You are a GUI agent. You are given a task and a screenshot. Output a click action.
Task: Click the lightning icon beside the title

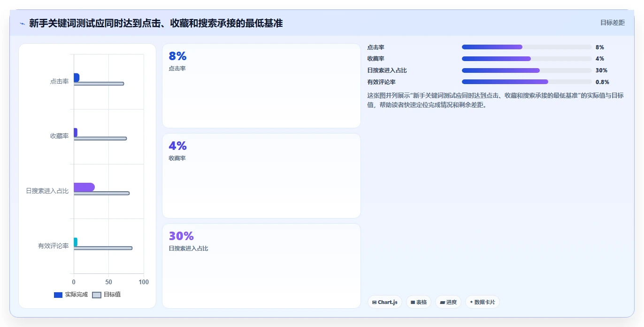(x=22, y=23)
